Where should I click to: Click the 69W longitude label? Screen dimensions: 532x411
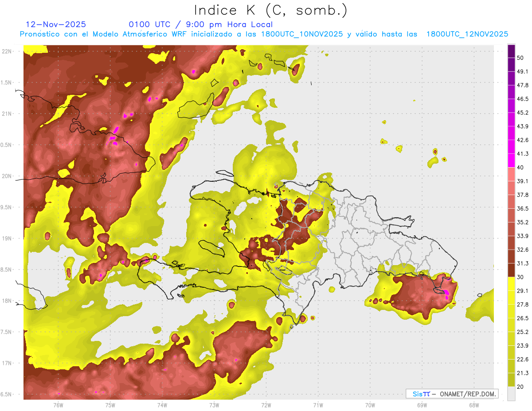point(422,405)
